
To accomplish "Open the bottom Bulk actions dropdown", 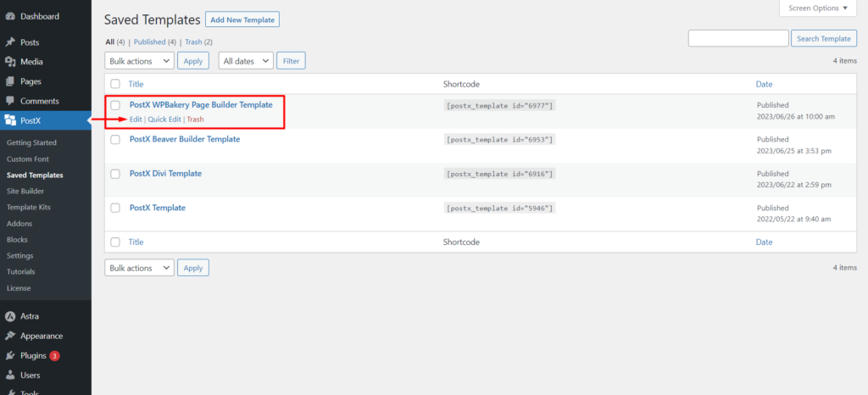I will [139, 268].
